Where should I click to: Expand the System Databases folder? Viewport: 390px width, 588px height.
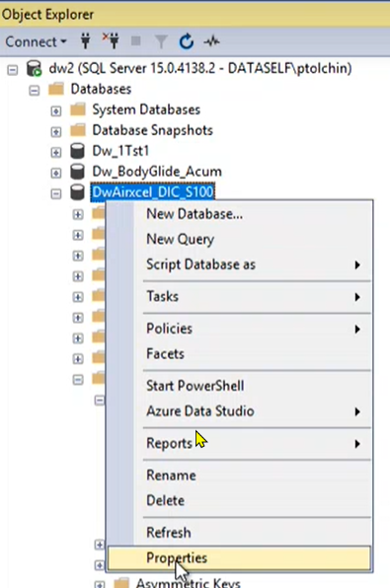pos(56,111)
